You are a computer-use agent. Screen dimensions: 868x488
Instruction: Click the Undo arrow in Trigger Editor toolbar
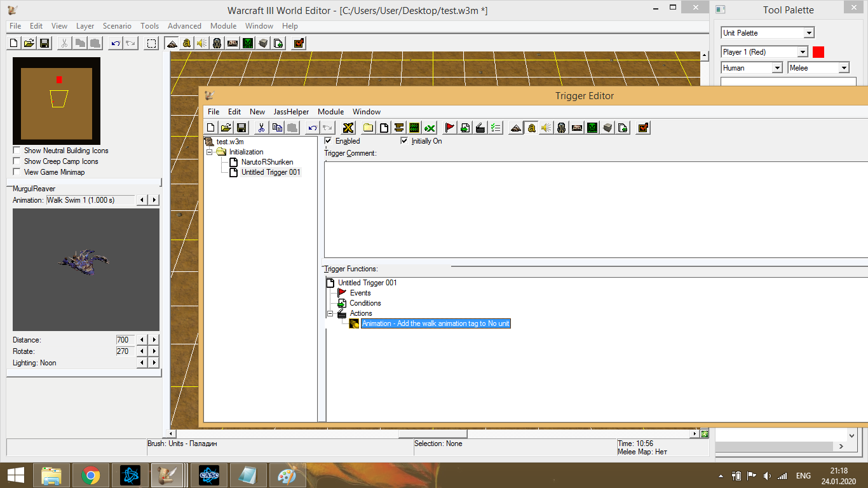click(x=312, y=128)
